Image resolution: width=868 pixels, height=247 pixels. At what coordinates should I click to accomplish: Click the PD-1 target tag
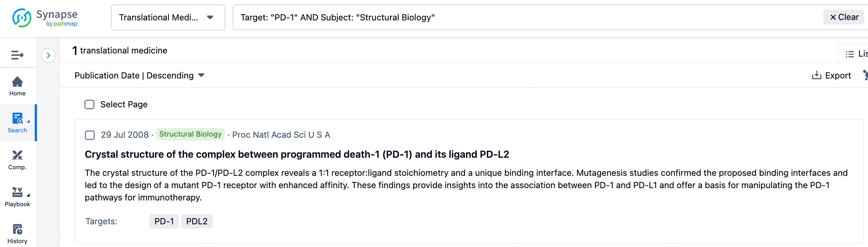(164, 221)
